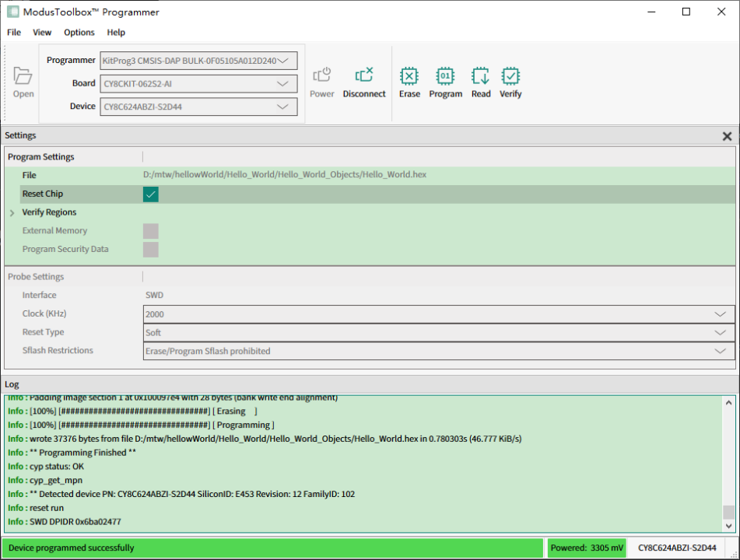Open the Programmer dropdown
The width and height of the screenshot is (740, 560).
click(x=198, y=61)
